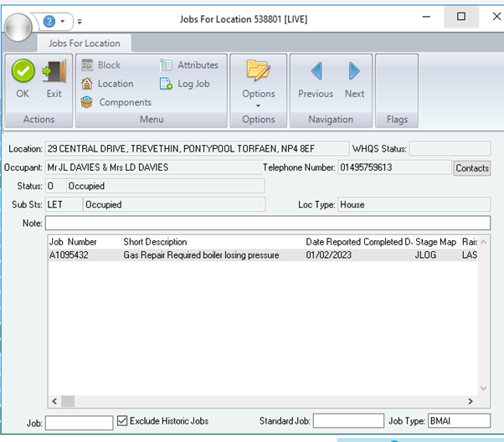The width and height of the screenshot is (504, 442).
Task: Click the Job Type field BMAI
Action: tap(459, 420)
